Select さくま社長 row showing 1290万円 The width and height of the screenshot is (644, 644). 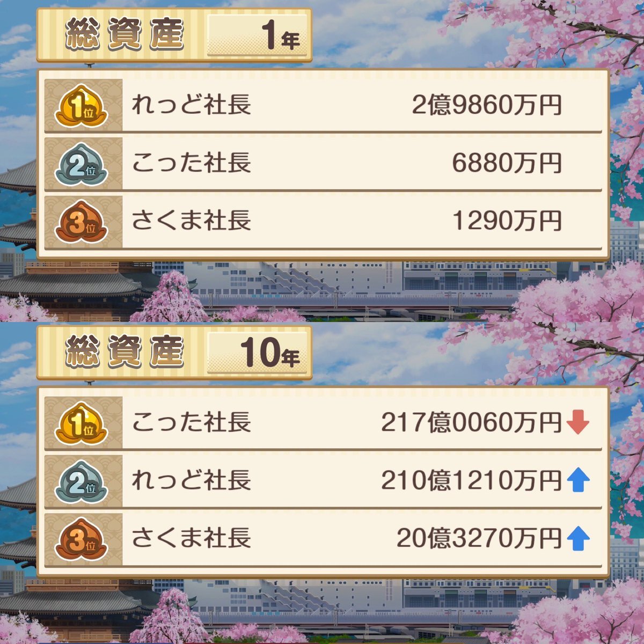click(323, 221)
